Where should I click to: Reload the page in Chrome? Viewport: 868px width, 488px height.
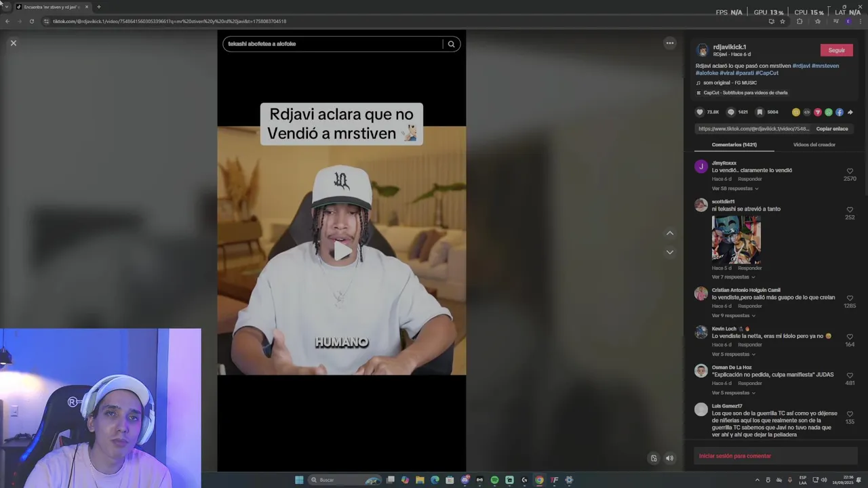pyautogui.click(x=31, y=22)
